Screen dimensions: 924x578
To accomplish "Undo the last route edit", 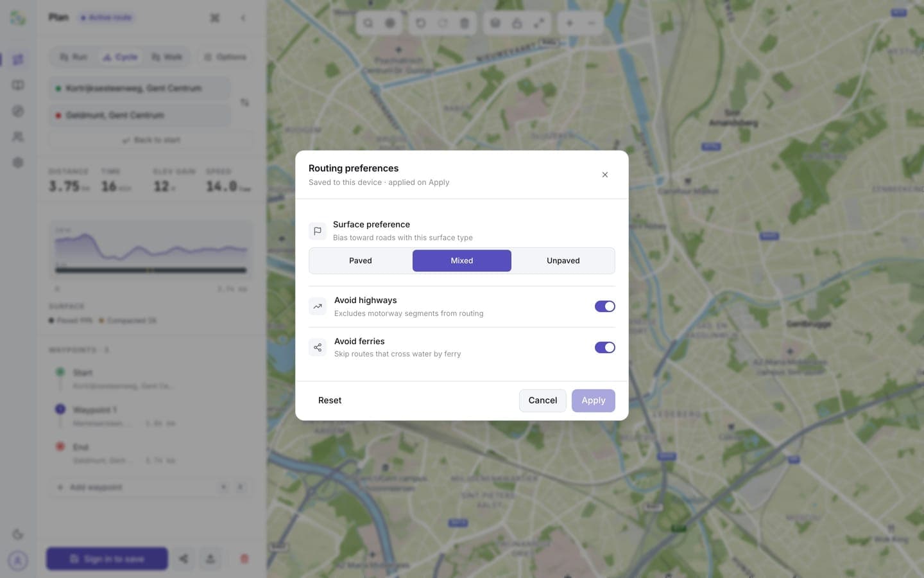I will click(x=421, y=23).
